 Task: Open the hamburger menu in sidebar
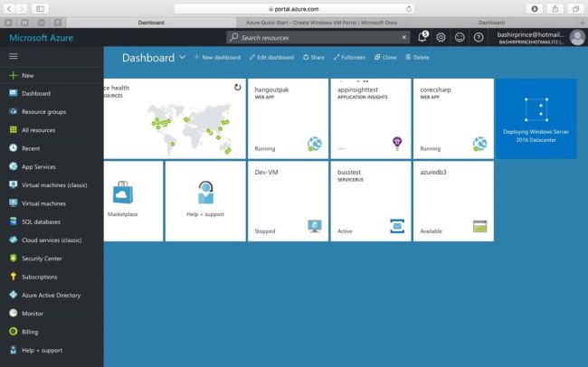(14, 56)
